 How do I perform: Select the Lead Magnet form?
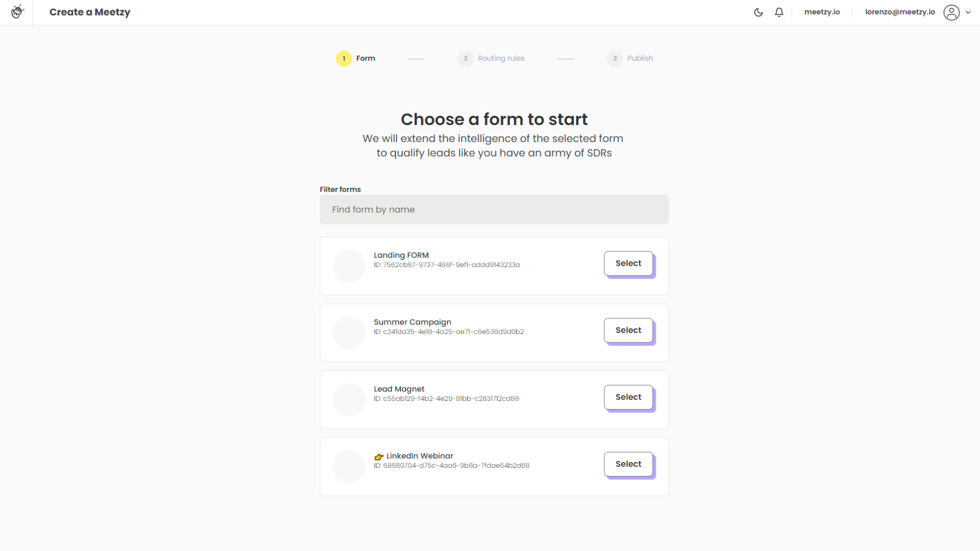click(x=628, y=397)
